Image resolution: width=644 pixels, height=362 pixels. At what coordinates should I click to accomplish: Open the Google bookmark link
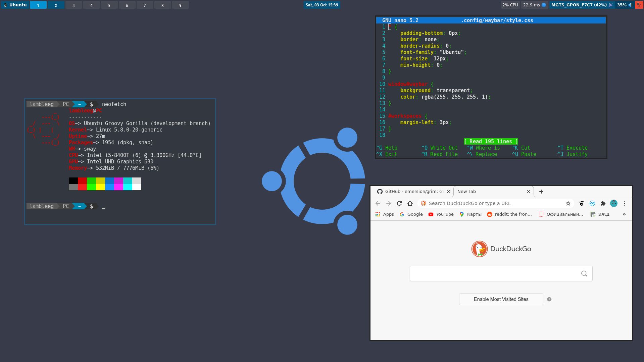coord(411,214)
